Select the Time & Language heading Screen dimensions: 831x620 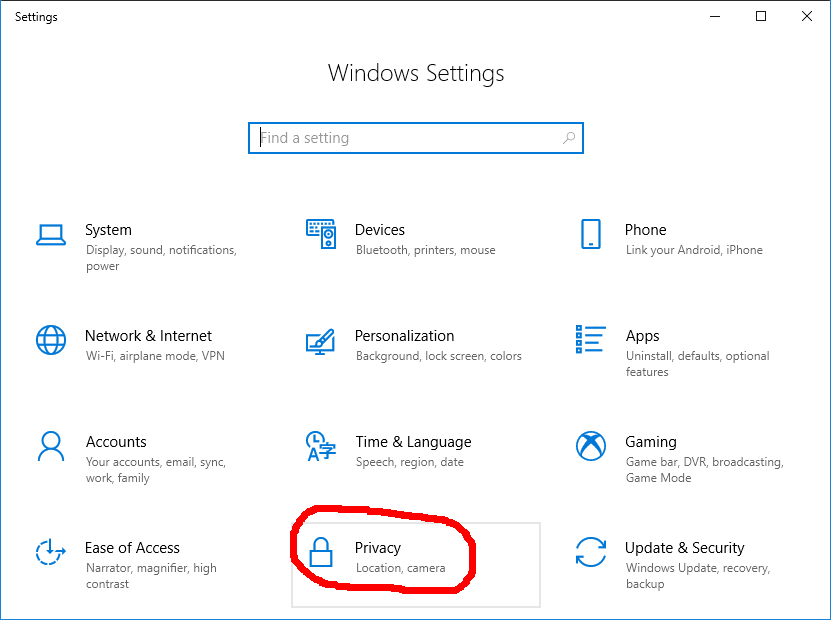coord(413,442)
